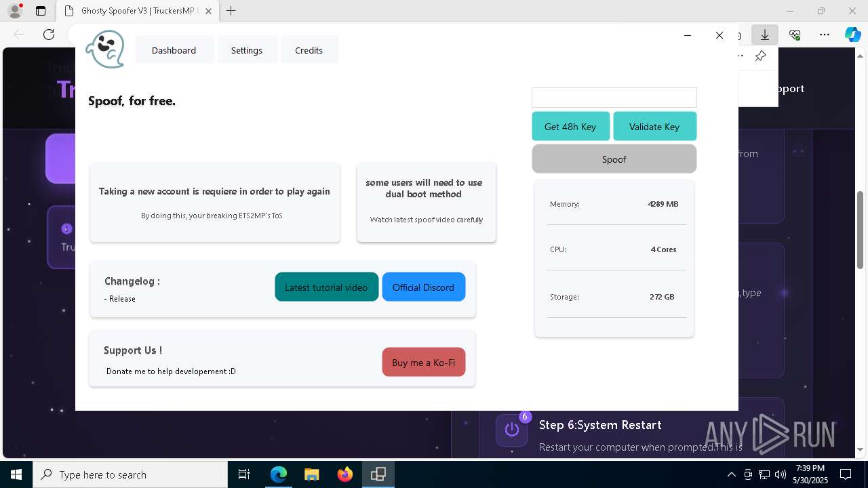Click the Ghosty Spoofer taskbar app icon

point(378,474)
